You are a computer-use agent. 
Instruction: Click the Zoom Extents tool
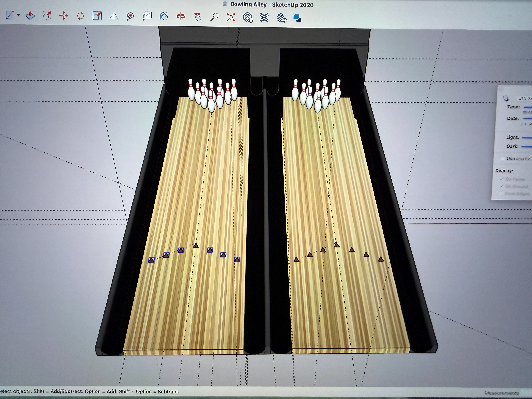point(231,17)
